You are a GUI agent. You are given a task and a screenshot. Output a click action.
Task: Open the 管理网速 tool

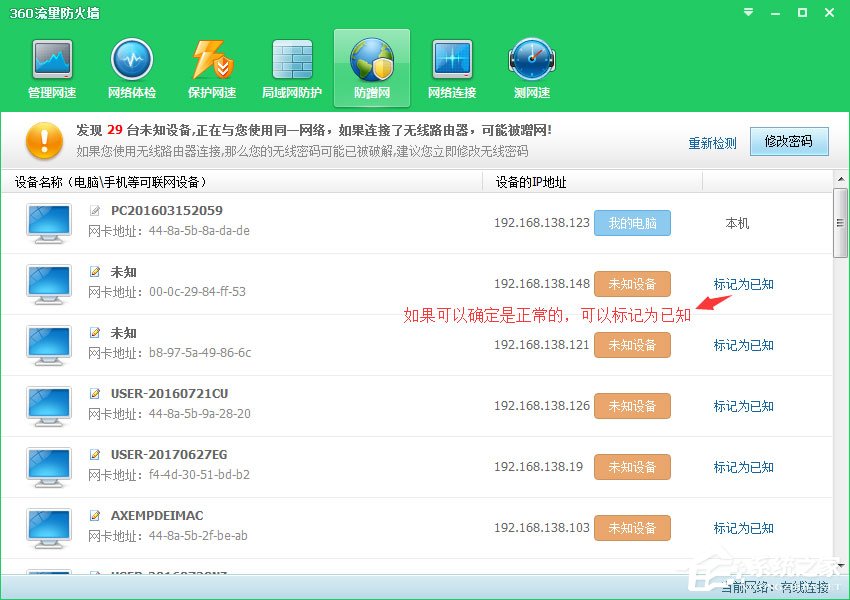[51, 66]
